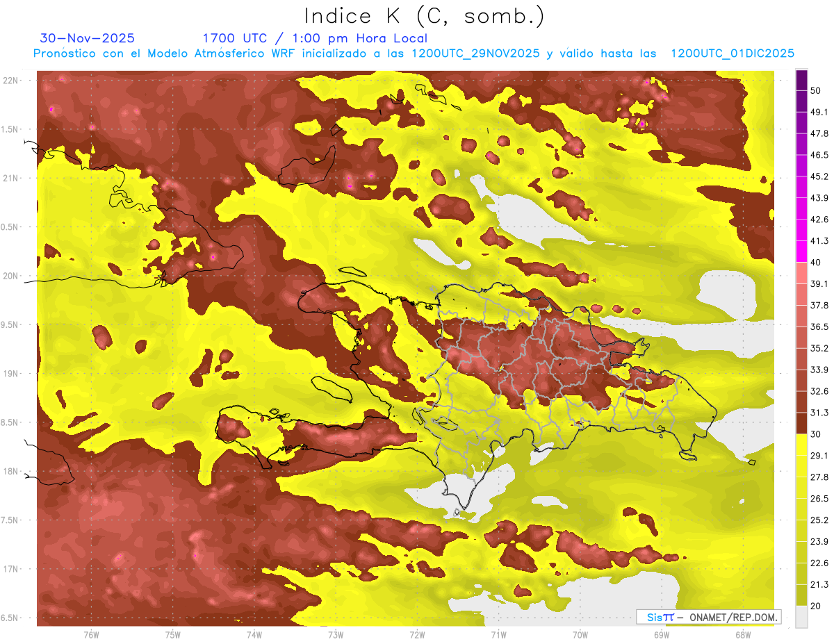Click the '74W' longitude label
The width and height of the screenshot is (834, 644).
tap(254, 634)
